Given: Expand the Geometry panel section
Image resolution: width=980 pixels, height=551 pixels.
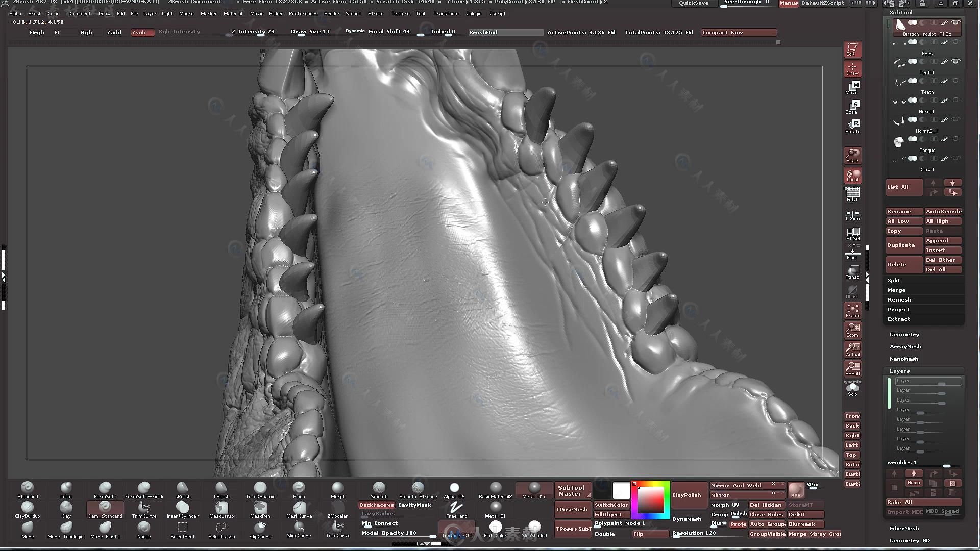Looking at the screenshot, I should [904, 334].
